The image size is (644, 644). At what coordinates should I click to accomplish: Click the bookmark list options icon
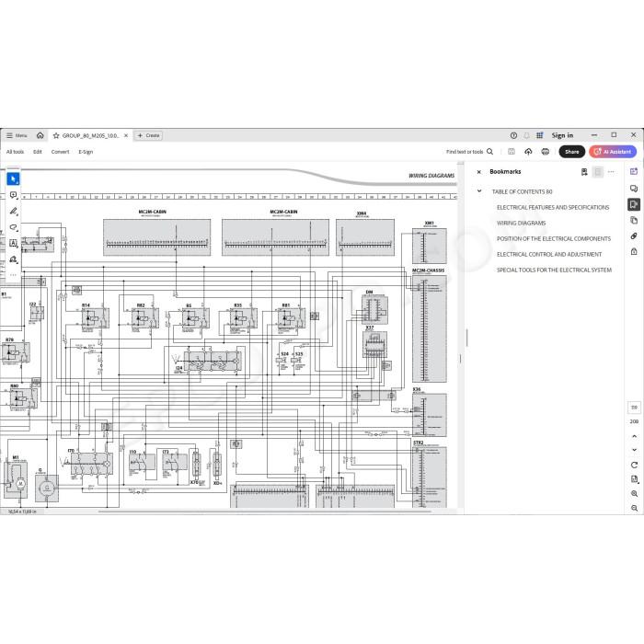click(x=598, y=172)
